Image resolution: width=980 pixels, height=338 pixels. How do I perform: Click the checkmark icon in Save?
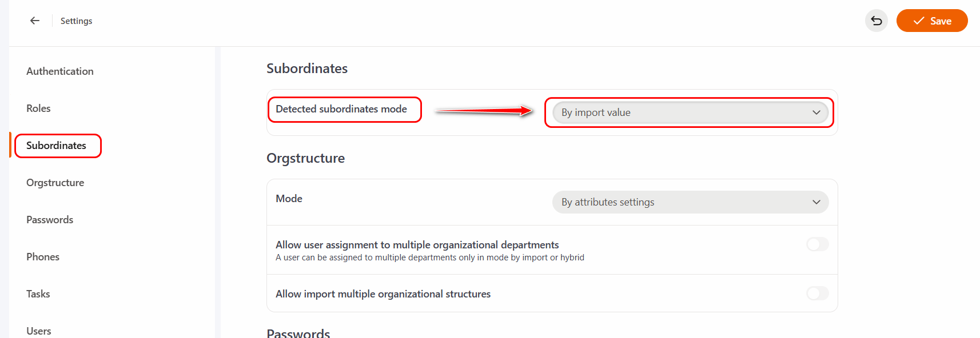(x=919, y=21)
